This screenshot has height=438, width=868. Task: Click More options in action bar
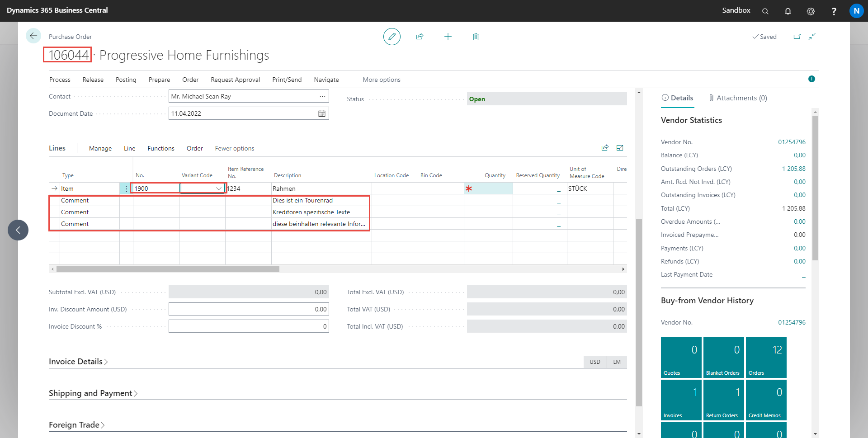[381, 80]
